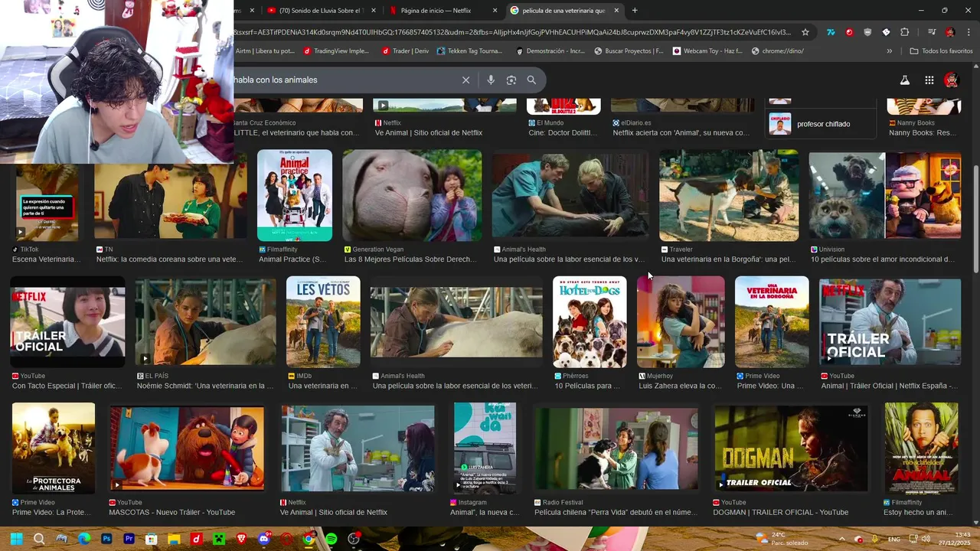Click the page vertical scrollbar

[x=975, y=219]
